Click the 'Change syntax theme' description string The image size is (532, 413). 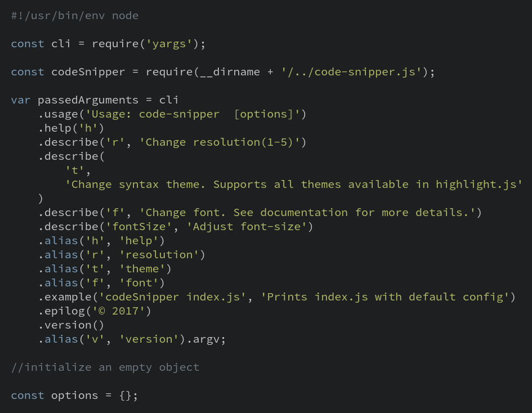(293, 185)
